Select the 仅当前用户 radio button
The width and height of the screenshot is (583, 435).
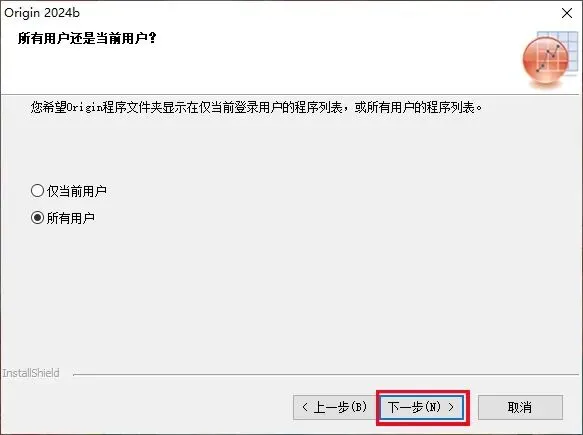click(37, 191)
